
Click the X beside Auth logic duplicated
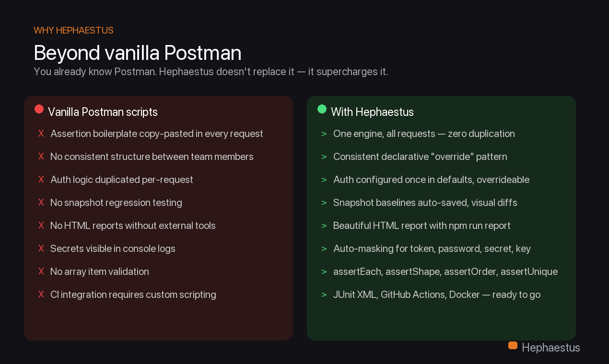tap(41, 180)
